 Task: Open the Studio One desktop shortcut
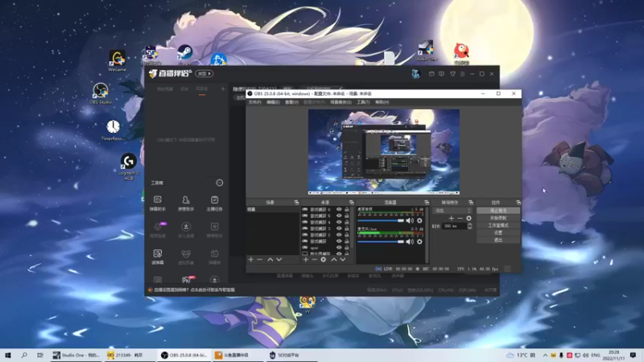pyautogui.click(x=426, y=51)
